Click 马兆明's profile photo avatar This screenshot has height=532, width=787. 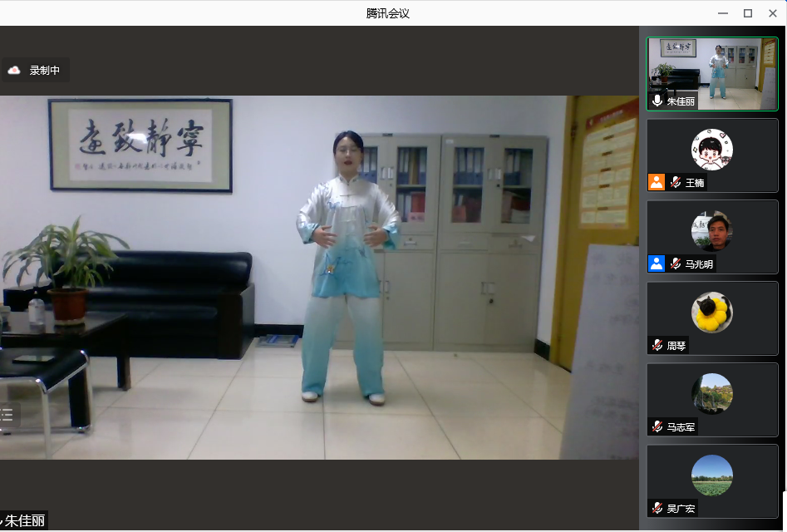coord(712,231)
